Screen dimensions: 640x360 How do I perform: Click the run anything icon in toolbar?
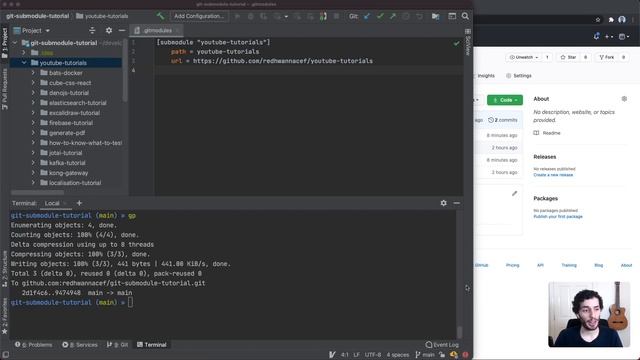click(436, 16)
